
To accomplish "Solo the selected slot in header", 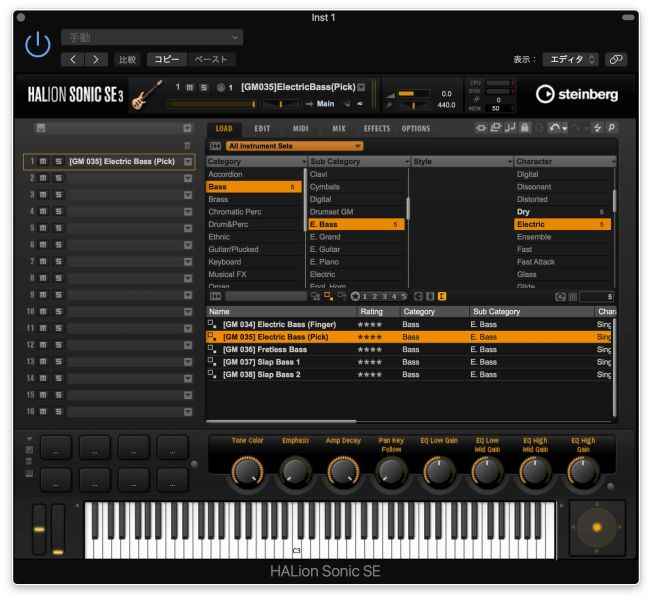I will click(x=204, y=87).
